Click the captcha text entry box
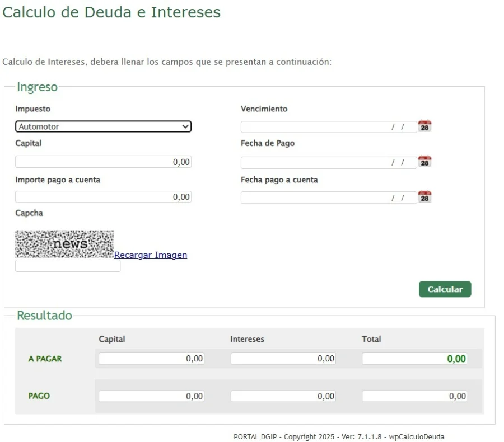 (68, 266)
